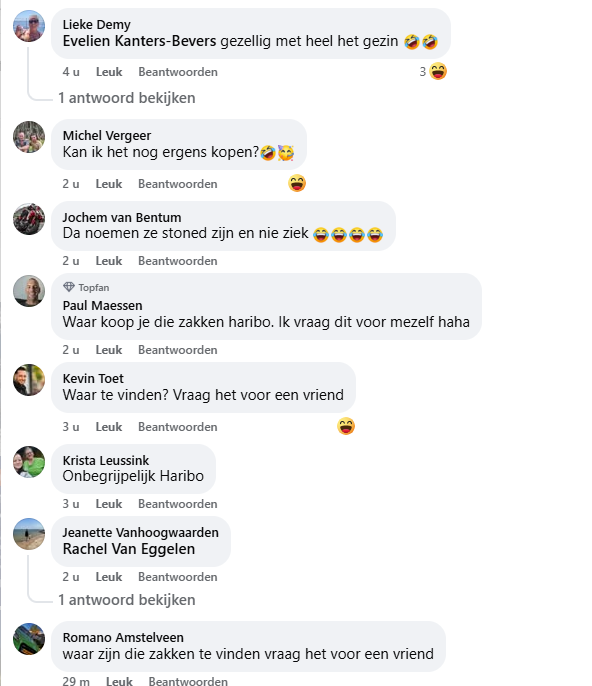This screenshot has height=686, width=592.
Task: Toggle Leuk on Paul Maessen's comment
Action: [109, 350]
